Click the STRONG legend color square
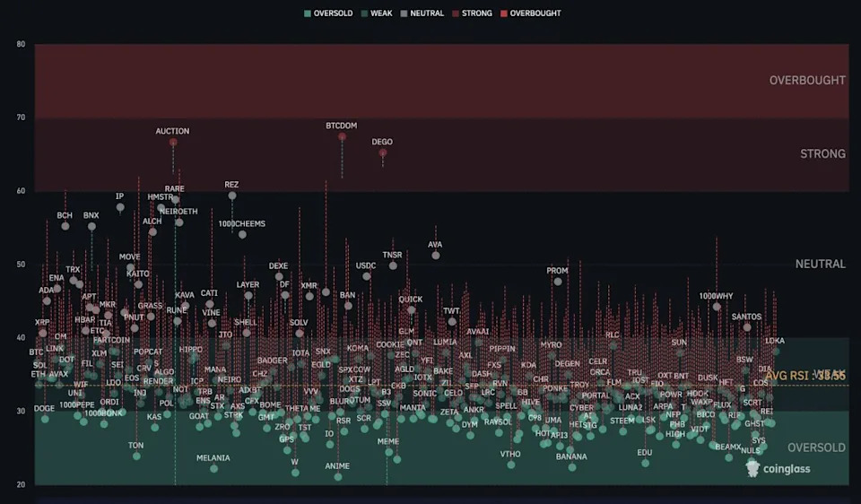Screen dimensions: 861x504 pos(456,13)
